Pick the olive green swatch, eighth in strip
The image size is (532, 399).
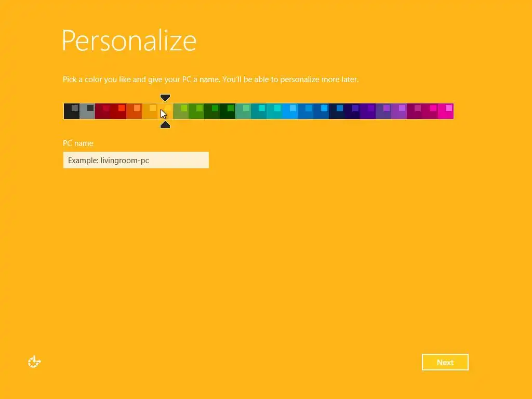click(x=181, y=111)
